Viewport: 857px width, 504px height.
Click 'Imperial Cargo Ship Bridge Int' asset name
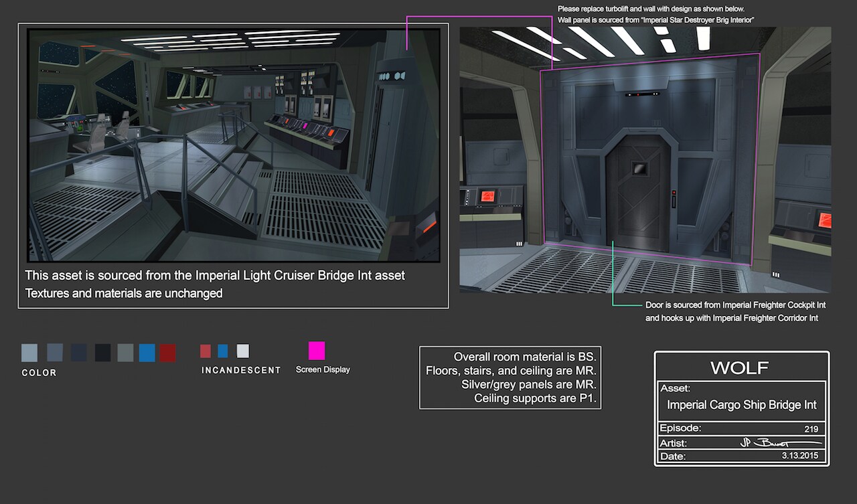click(742, 405)
